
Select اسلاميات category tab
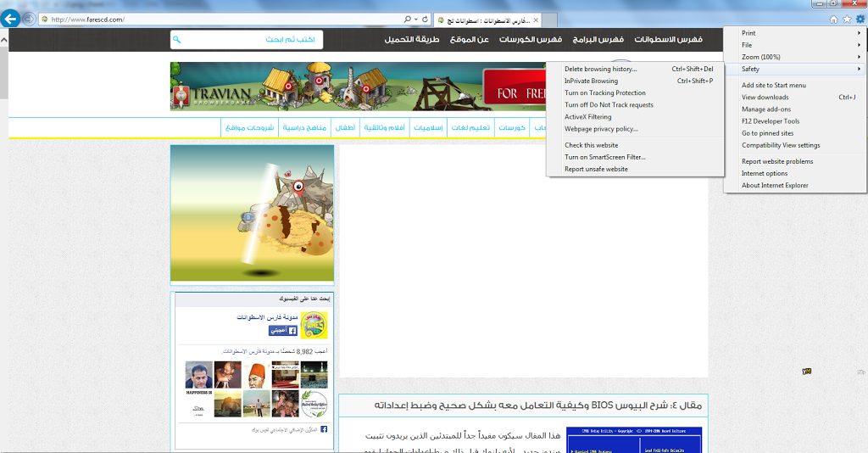pos(428,127)
